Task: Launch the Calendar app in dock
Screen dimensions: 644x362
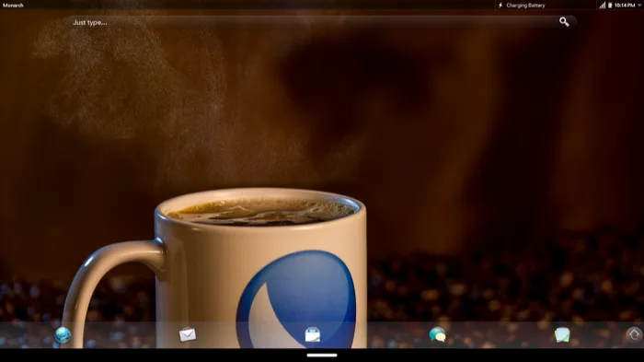Action: (313, 334)
